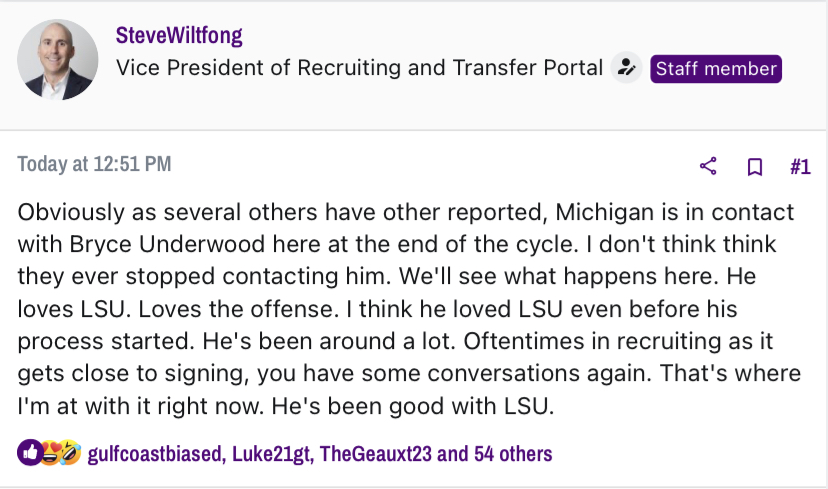828x489 pixels.
Task: Open the #1 post permalink
Action: 800,167
